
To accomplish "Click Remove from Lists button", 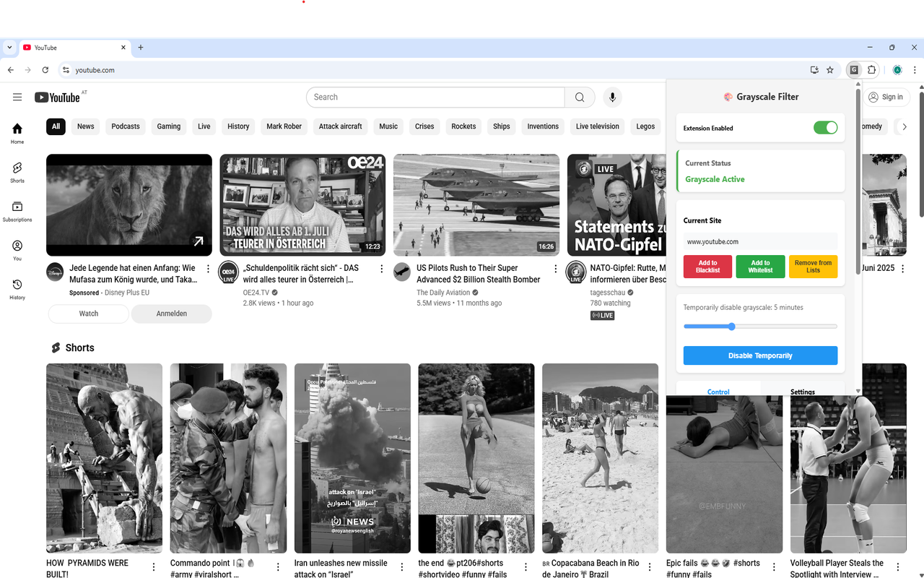I will click(x=813, y=267).
